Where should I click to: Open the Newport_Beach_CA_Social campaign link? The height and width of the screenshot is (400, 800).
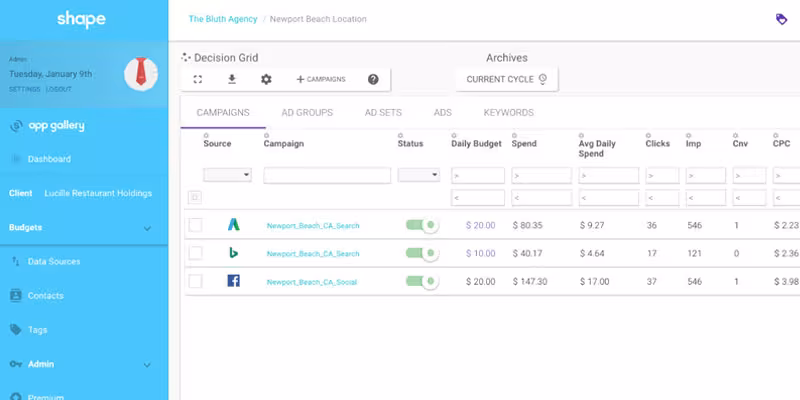click(x=312, y=282)
